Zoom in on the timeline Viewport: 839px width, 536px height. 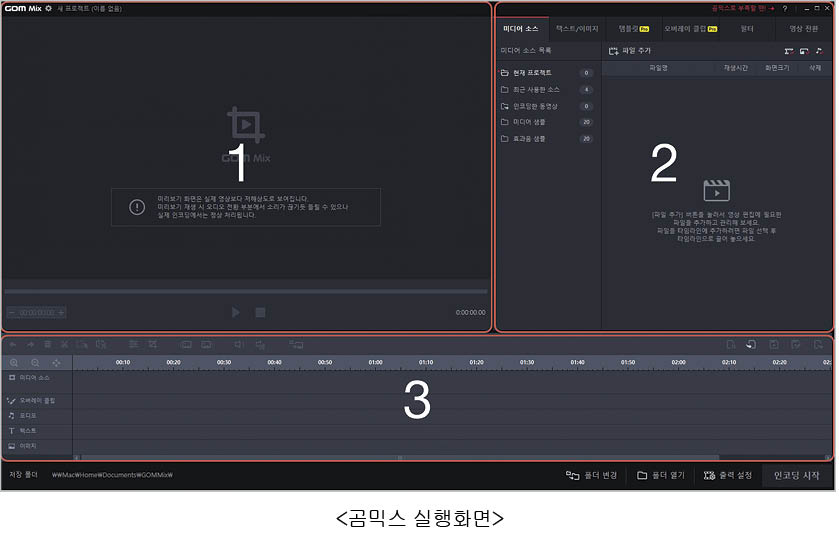[x=14, y=364]
